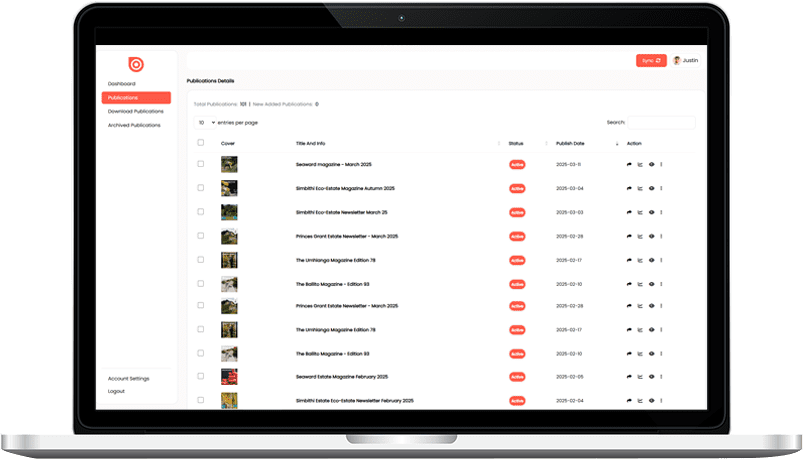Click the app logo in the sidebar

click(136, 64)
